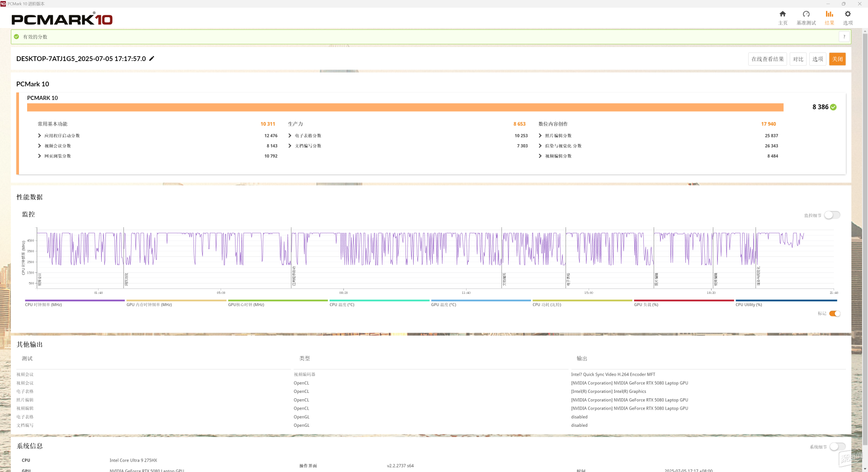Click the 测试 column header
The width and height of the screenshot is (868, 472).
(27, 359)
